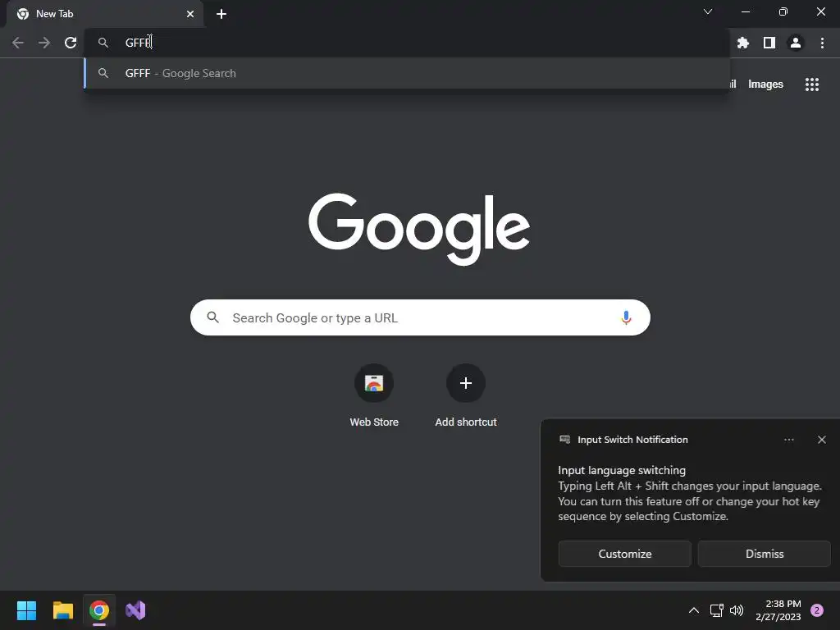Toggle the side panel icon

pos(769,43)
